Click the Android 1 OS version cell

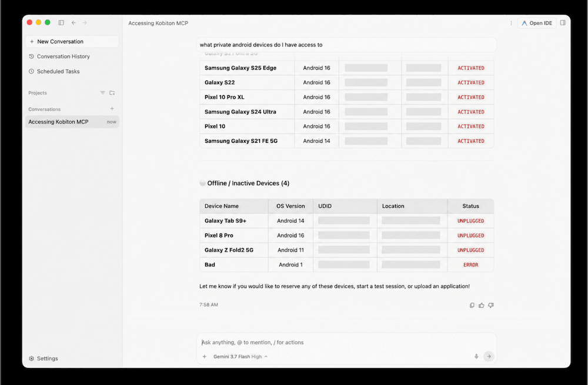point(290,265)
